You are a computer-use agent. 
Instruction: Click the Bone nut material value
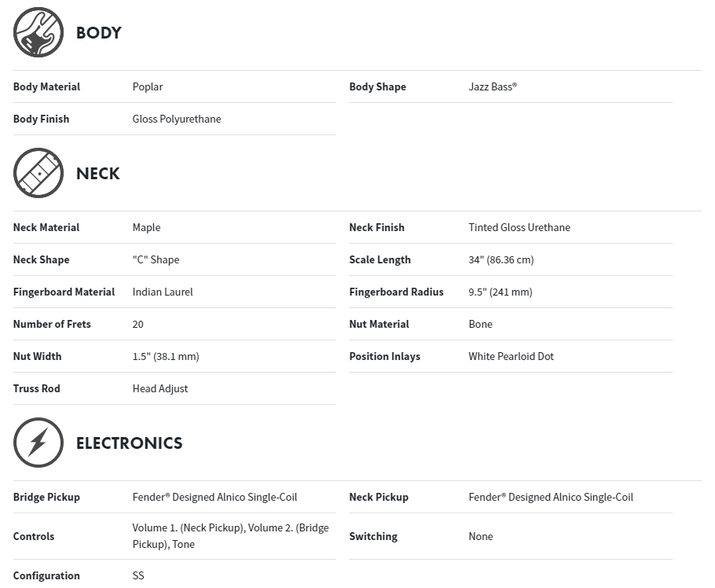click(480, 324)
